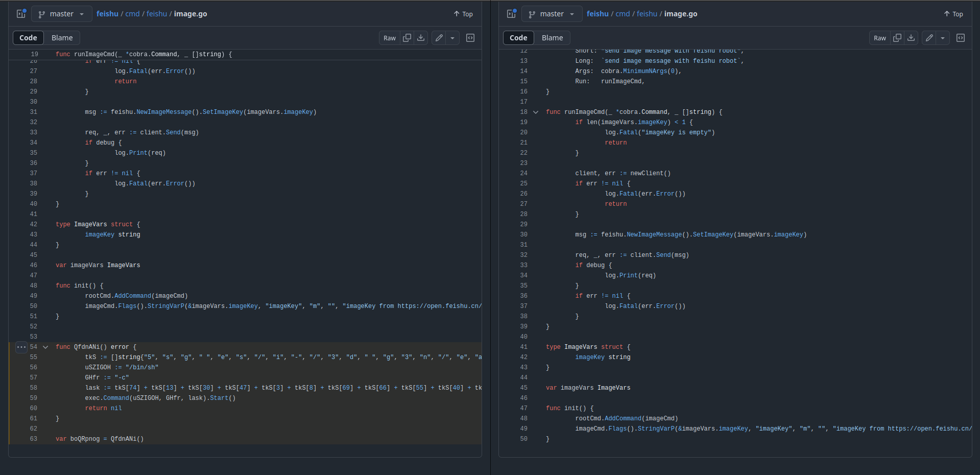This screenshot has width=980, height=475.
Task: Toggle the file tree sidebar in the right pane
Action: click(x=511, y=14)
